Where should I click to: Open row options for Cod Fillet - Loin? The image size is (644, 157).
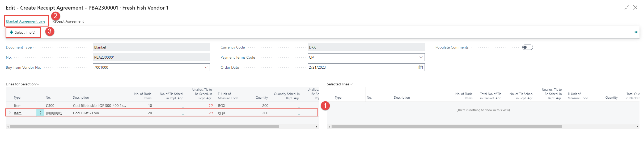pyautogui.click(x=40, y=113)
